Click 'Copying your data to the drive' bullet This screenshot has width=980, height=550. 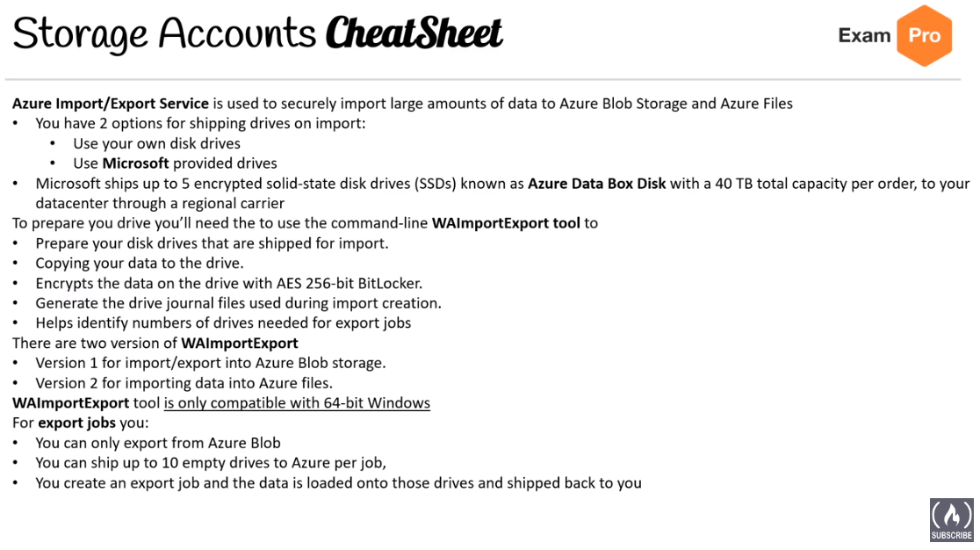(140, 263)
